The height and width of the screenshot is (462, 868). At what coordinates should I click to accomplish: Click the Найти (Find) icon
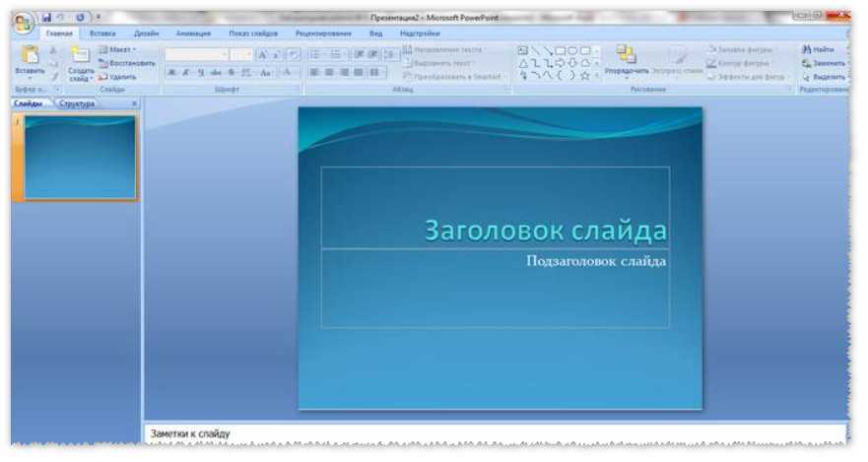point(818,48)
